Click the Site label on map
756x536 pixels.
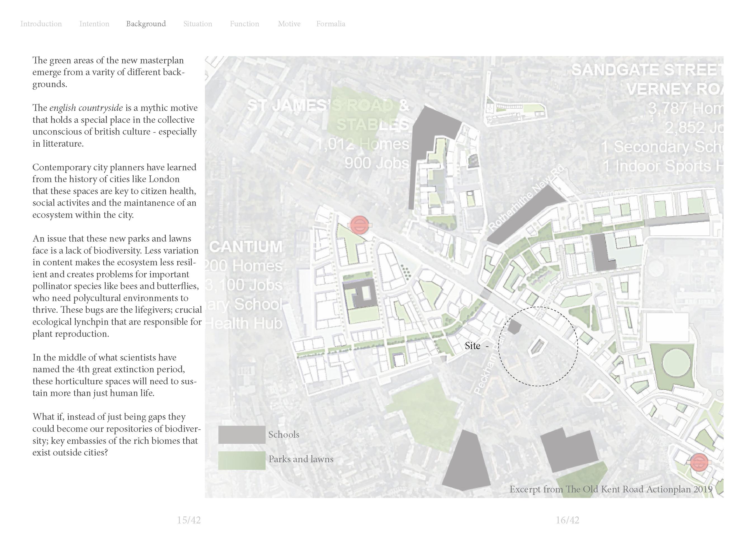click(472, 346)
